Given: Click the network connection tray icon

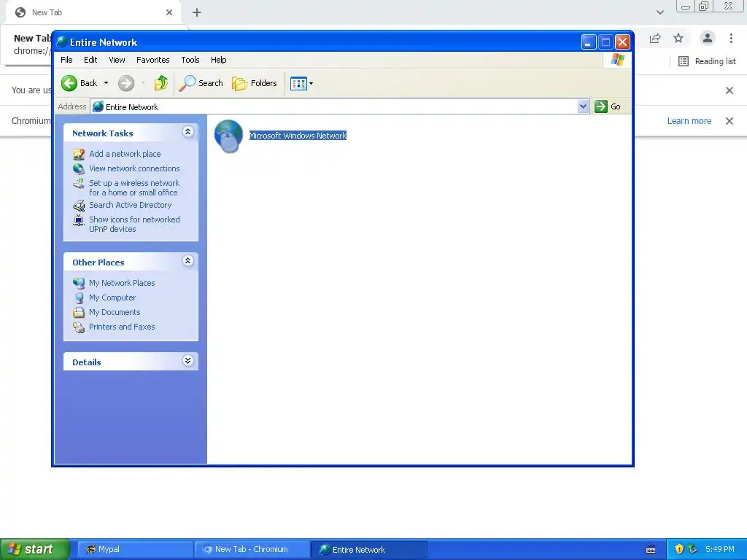Looking at the screenshot, I should [693, 549].
